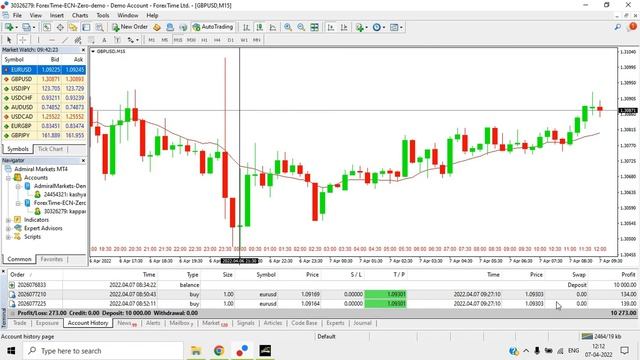This screenshot has height=360, width=640.
Task: Expand the Indicators tree node
Action: tap(8, 220)
